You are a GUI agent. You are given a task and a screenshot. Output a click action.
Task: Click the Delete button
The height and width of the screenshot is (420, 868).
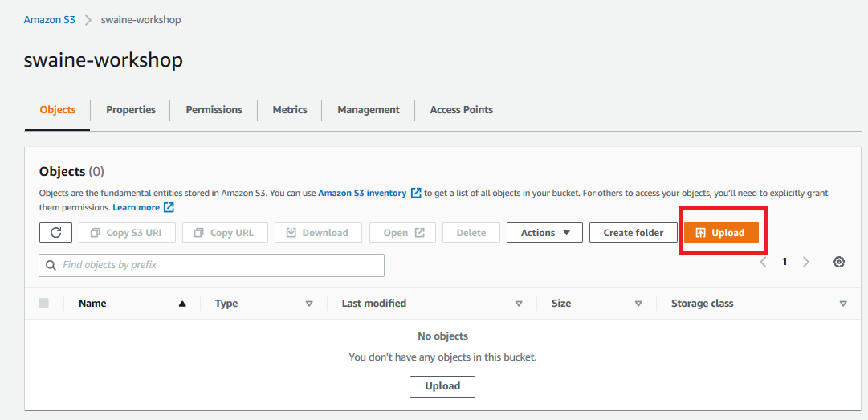click(471, 233)
